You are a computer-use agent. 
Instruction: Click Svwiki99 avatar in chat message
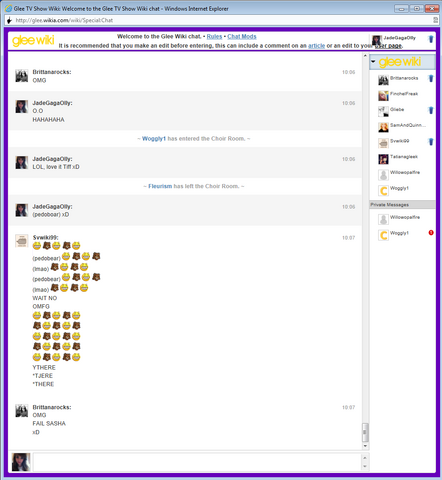coord(22,241)
